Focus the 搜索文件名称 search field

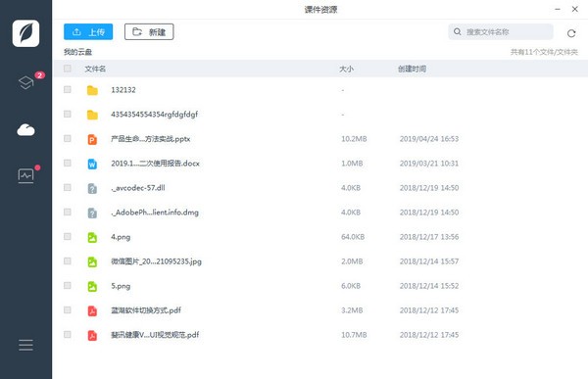[x=501, y=32]
